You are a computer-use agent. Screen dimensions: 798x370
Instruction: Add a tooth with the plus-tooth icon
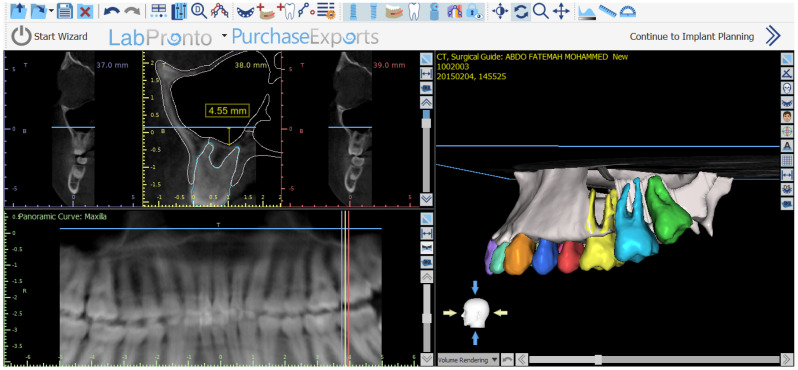click(x=286, y=11)
